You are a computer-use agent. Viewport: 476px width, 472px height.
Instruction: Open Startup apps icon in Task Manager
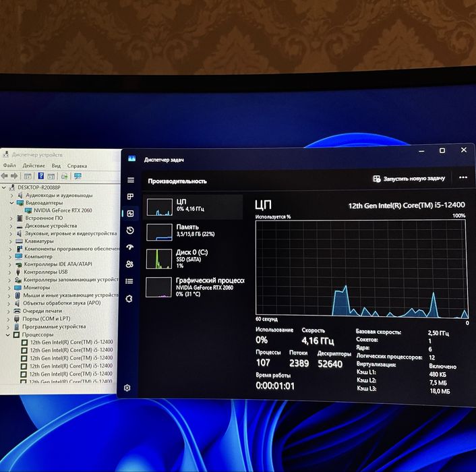point(129,247)
